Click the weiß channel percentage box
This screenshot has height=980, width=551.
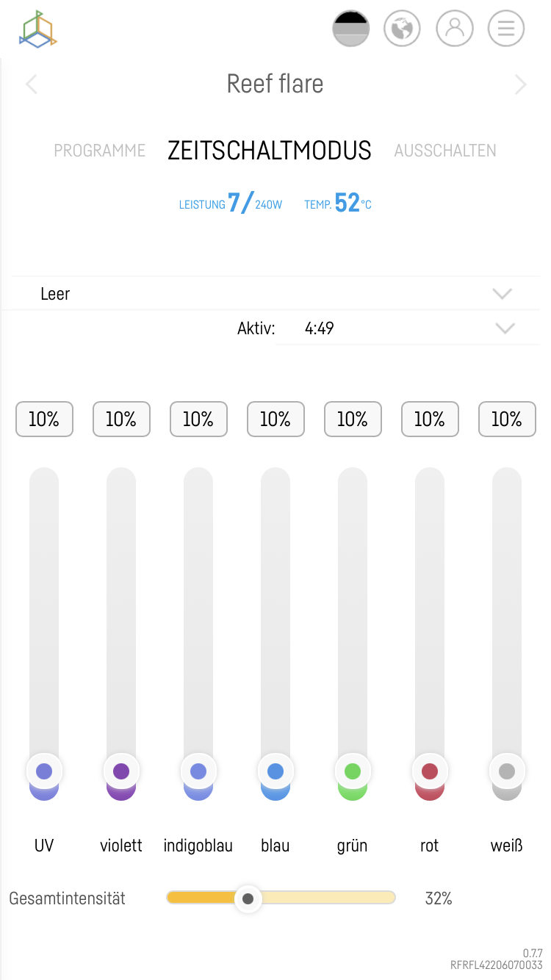click(507, 419)
